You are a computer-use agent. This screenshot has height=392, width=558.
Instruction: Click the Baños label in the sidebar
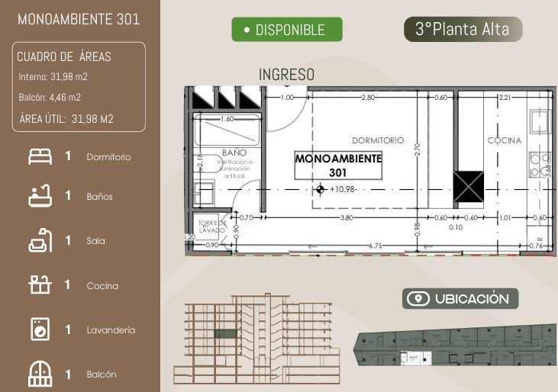tap(100, 197)
